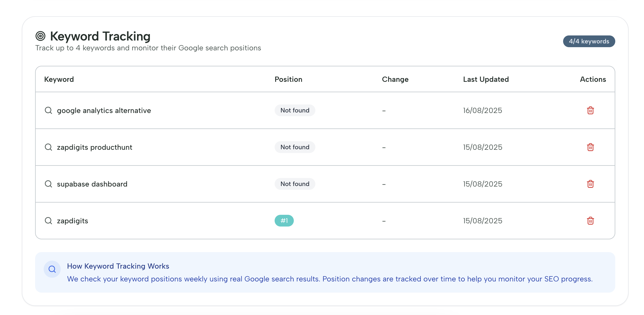The image size is (644, 315).
Task: Remove the supabase dashboard keyword
Action: click(590, 184)
